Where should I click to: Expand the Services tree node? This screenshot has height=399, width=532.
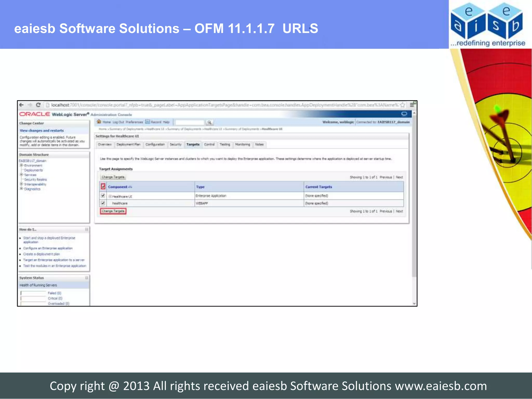[22, 175]
